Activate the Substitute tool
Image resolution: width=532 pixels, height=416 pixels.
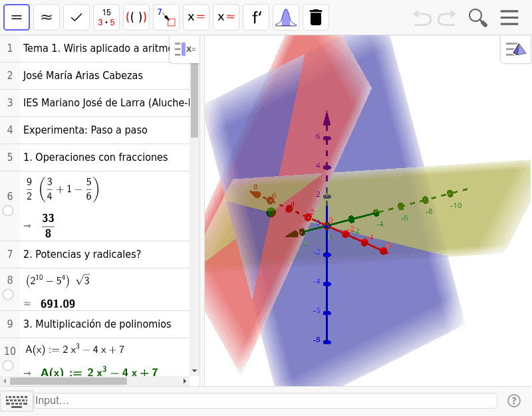click(166, 17)
